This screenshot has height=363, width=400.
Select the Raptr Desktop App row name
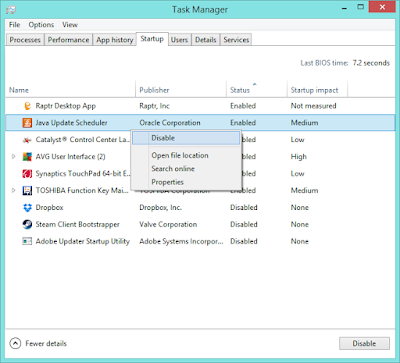66,106
